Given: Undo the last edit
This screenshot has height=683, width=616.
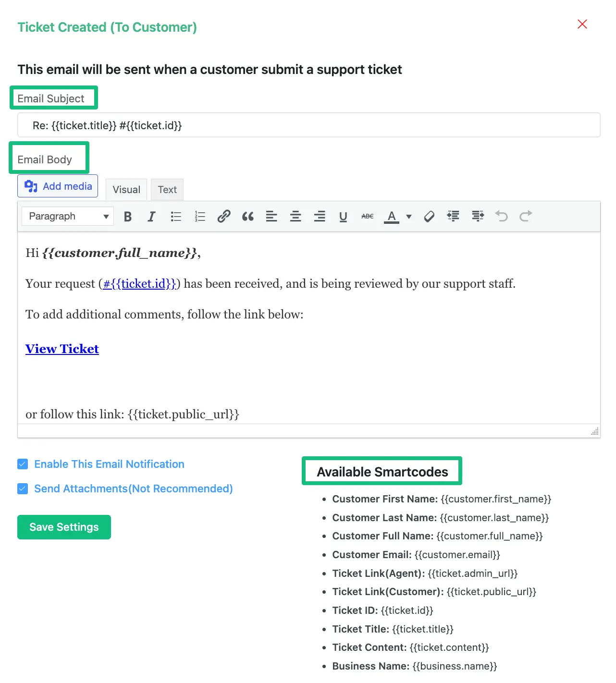Looking at the screenshot, I should (502, 217).
